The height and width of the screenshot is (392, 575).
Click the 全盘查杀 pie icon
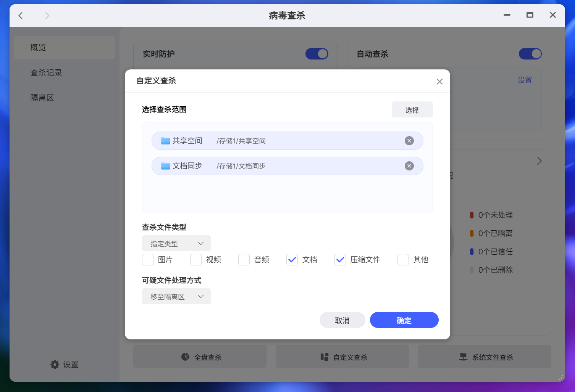tap(185, 357)
